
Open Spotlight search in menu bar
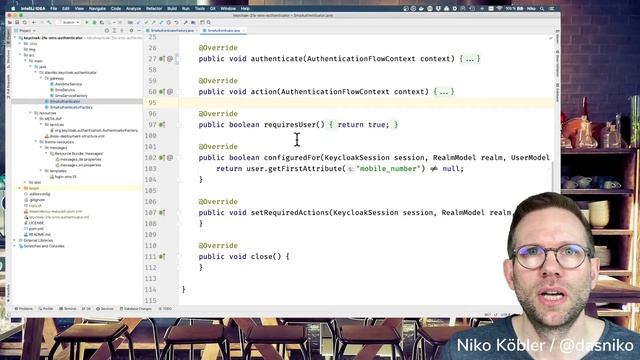pyautogui.click(x=542, y=8)
